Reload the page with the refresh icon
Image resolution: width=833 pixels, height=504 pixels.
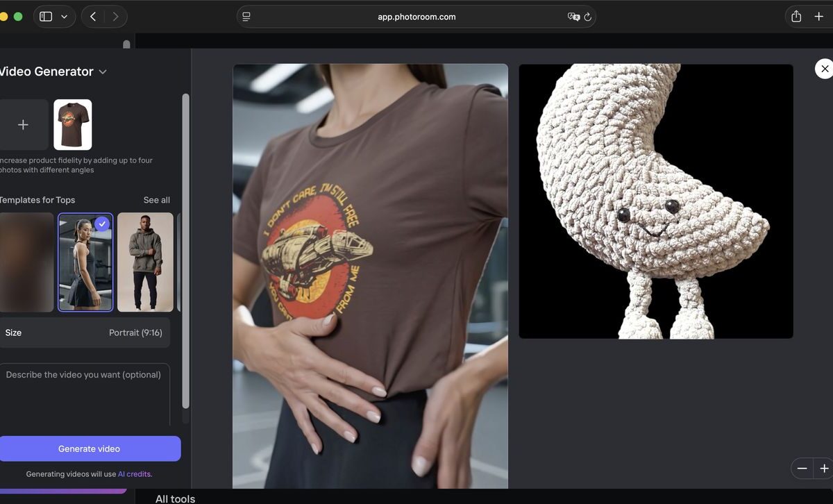coord(588,17)
